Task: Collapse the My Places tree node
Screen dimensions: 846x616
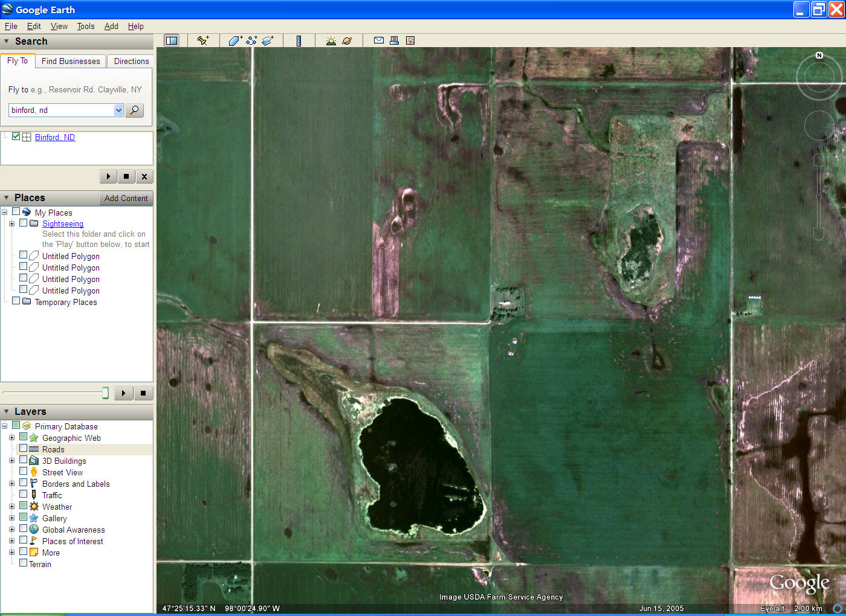Action: pyautogui.click(x=4, y=212)
